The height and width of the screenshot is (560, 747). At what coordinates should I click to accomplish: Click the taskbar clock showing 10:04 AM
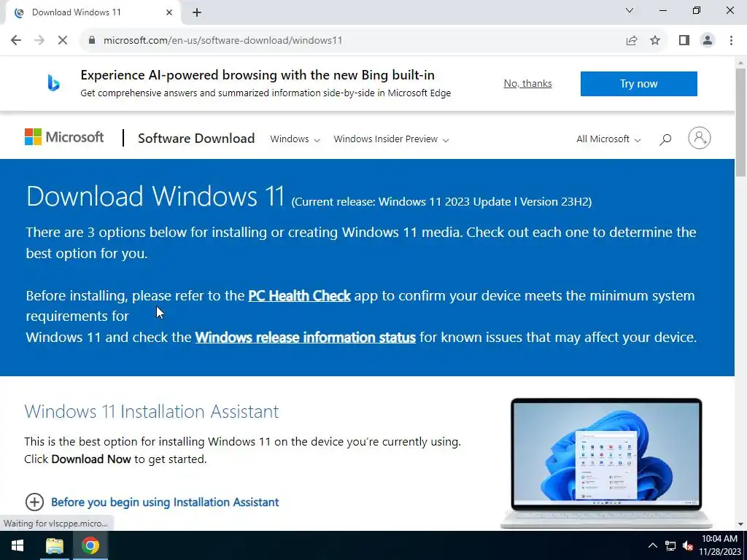click(720, 545)
